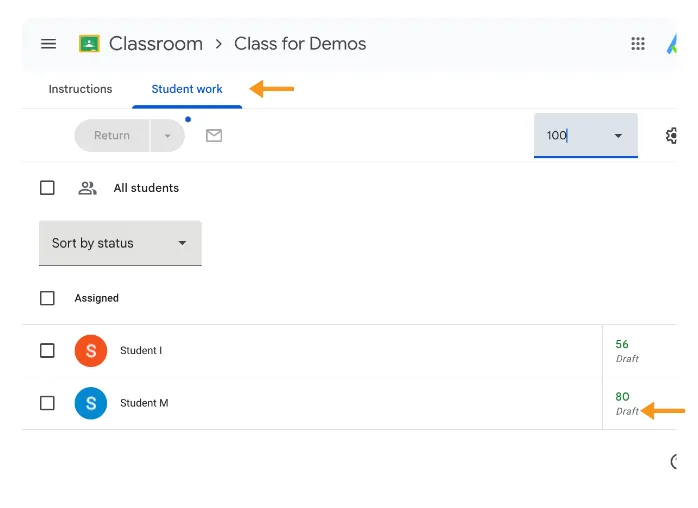
Task: Open the hamburger main menu
Action: [49, 44]
